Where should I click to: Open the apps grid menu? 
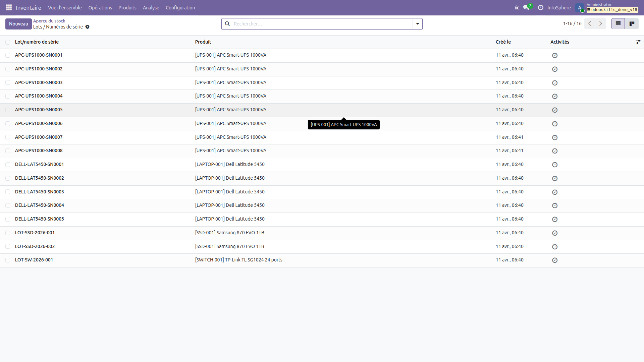tap(9, 7)
